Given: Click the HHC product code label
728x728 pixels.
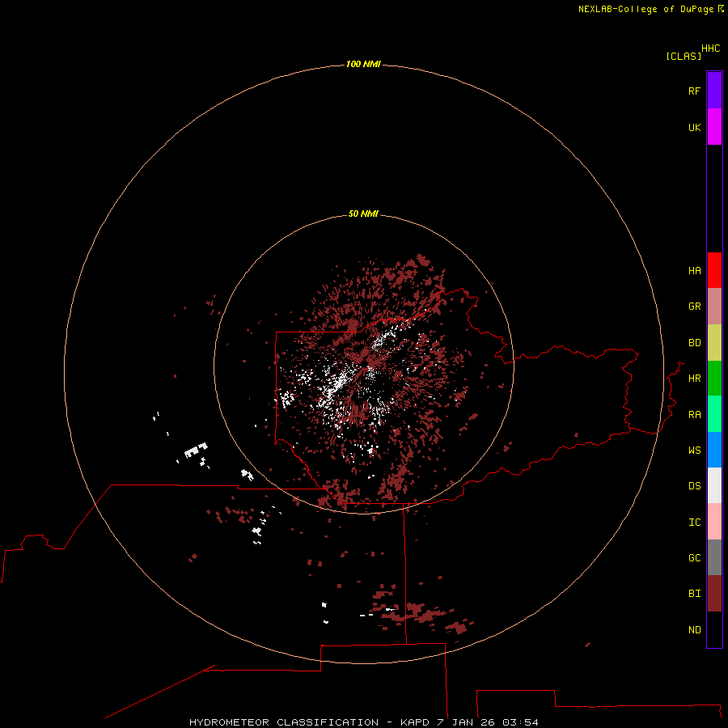Looking at the screenshot, I should [x=711, y=49].
